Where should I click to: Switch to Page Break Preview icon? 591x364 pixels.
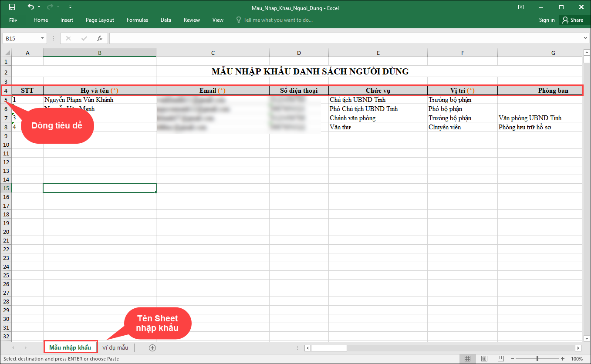pos(501,359)
